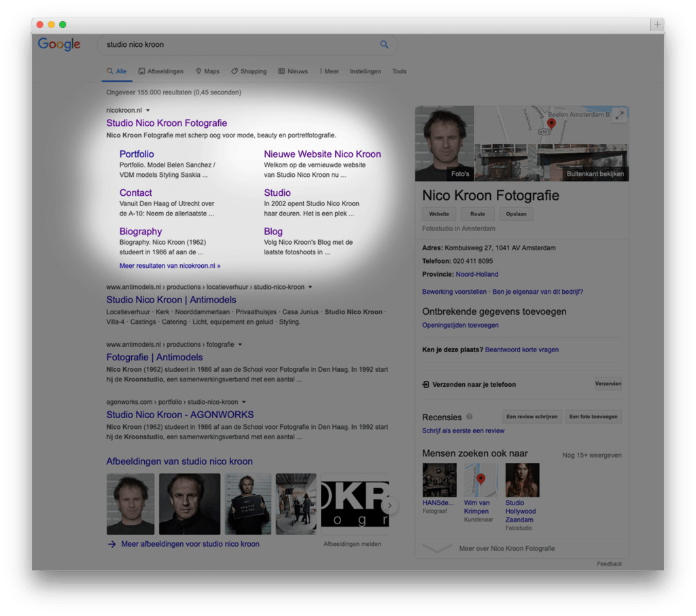
Task: Open the Foto's portrait thumbnail in panel
Action: [x=445, y=143]
